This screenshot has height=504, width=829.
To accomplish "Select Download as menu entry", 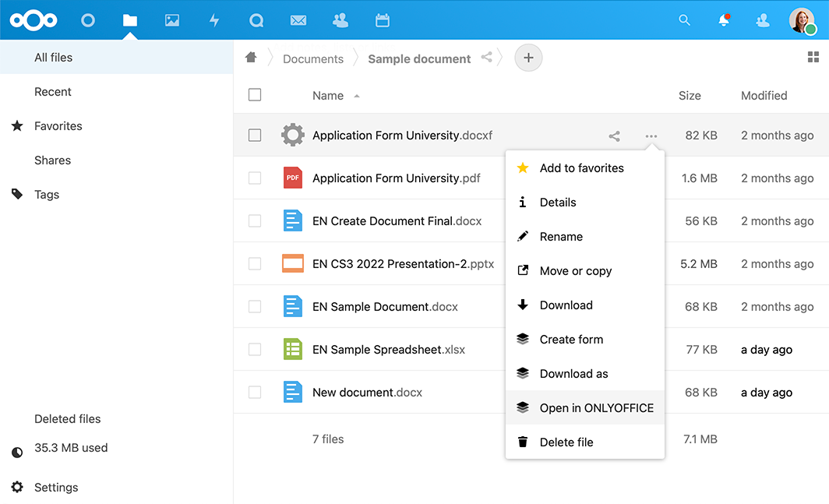I will coord(573,373).
